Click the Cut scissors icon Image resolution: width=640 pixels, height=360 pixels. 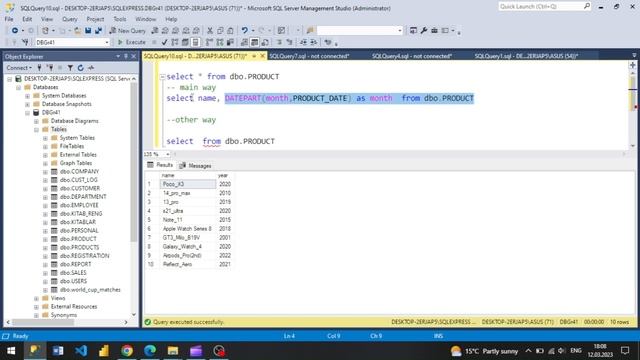pos(210,31)
